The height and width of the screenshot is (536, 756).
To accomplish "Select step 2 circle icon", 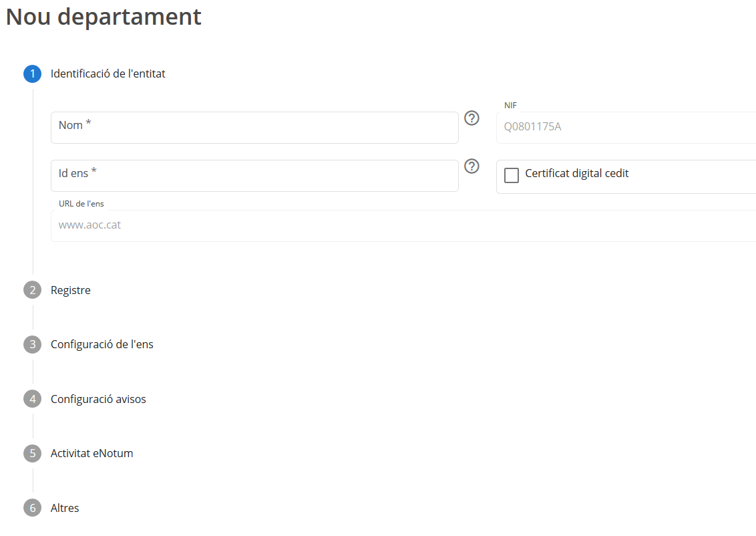I will pyautogui.click(x=32, y=290).
